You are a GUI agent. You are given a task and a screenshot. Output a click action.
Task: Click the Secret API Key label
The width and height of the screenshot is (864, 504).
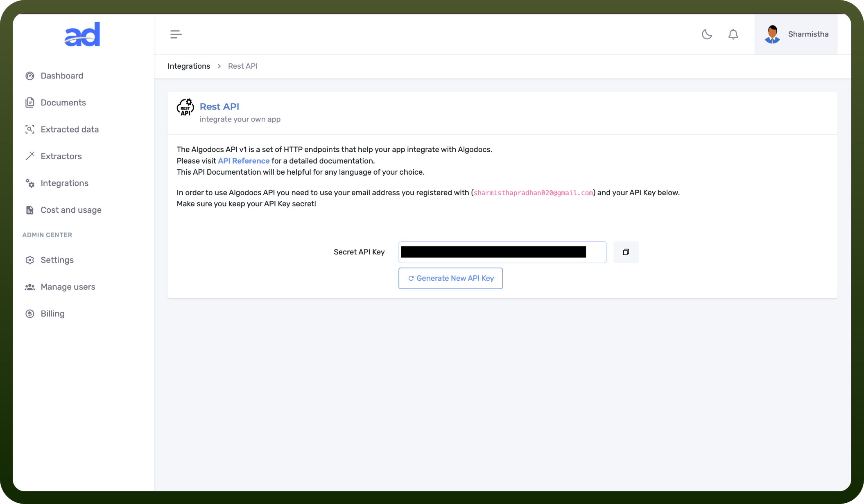tap(359, 252)
